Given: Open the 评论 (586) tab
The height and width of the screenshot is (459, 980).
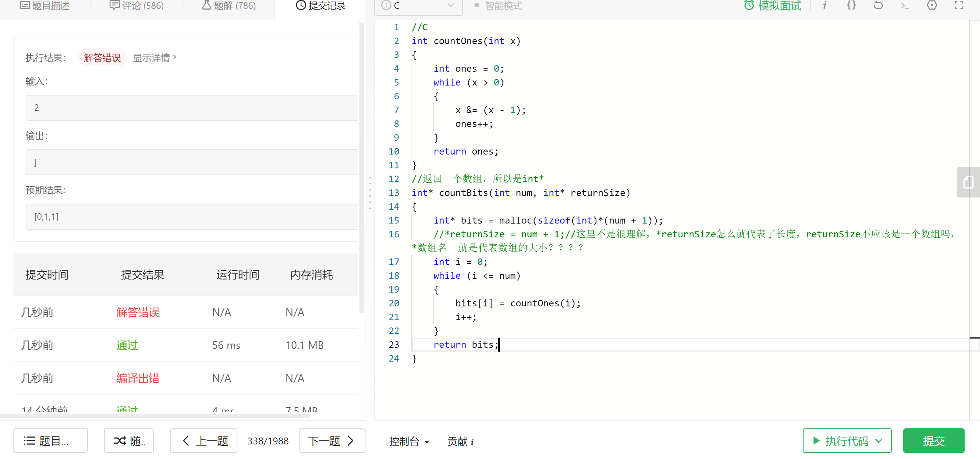Looking at the screenshot, I should pyautogui.click(x=137, y=6).
